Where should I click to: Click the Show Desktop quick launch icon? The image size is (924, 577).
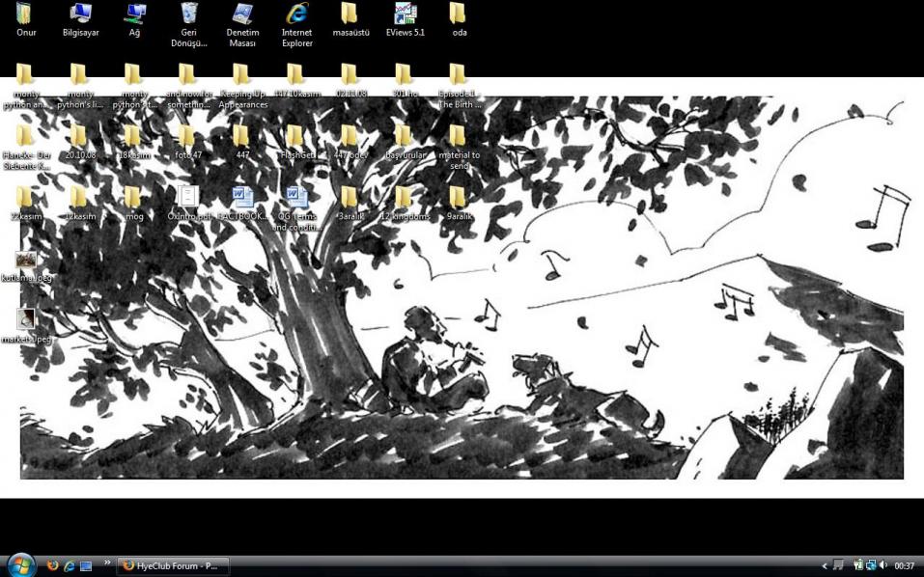point(85,566)
